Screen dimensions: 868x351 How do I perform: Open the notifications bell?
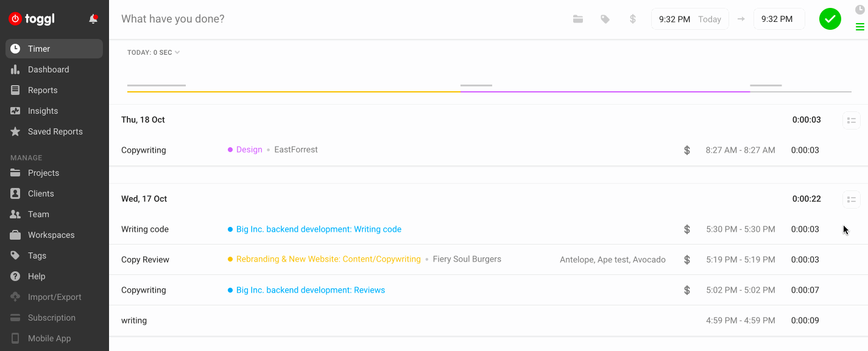click(93, 19)
